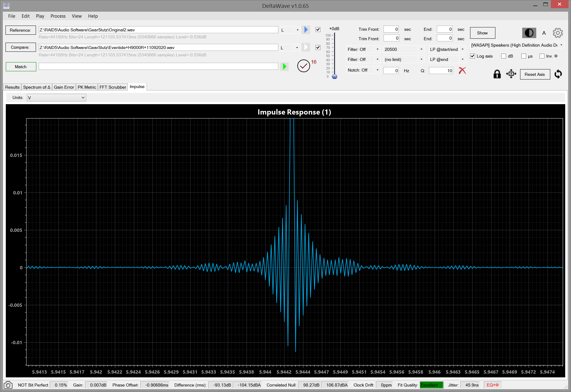Click the Q value field showing 10
This screenshot has height=392, width=571.
pyautogui.click(x=441, y=71)
